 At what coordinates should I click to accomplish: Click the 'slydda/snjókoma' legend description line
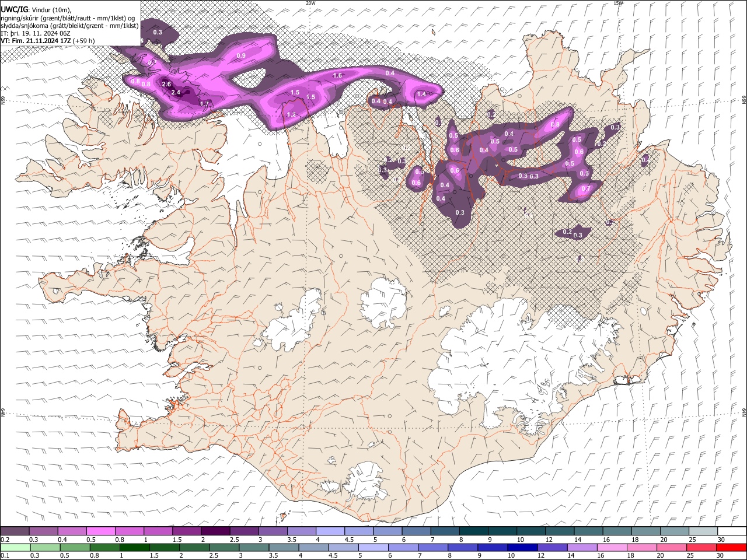69,26
